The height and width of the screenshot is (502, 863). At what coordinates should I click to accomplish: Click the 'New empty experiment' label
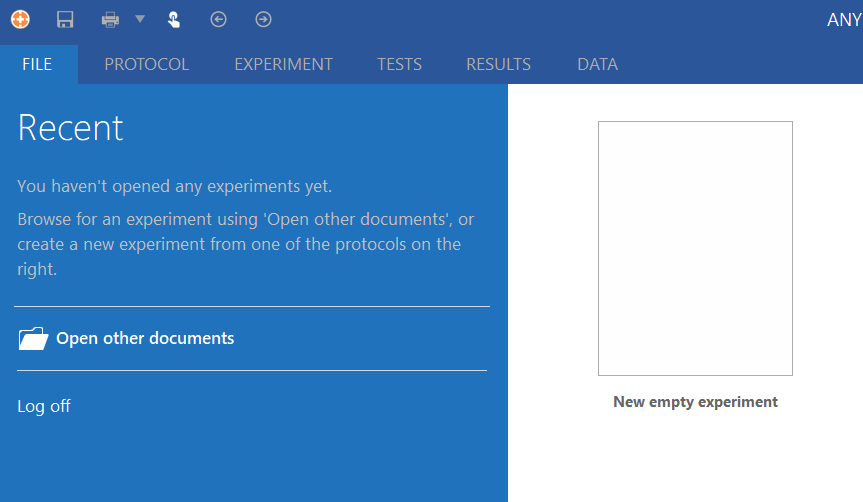(695, 402)
